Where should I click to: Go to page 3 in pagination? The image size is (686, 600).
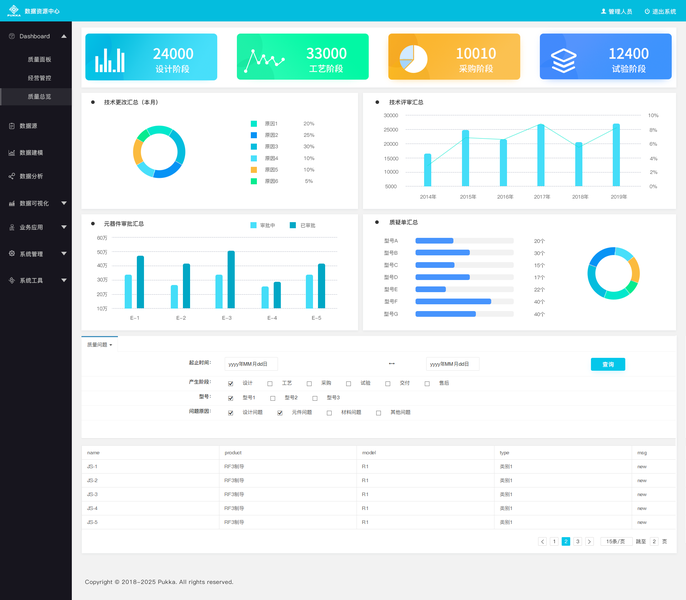[578, 542]
